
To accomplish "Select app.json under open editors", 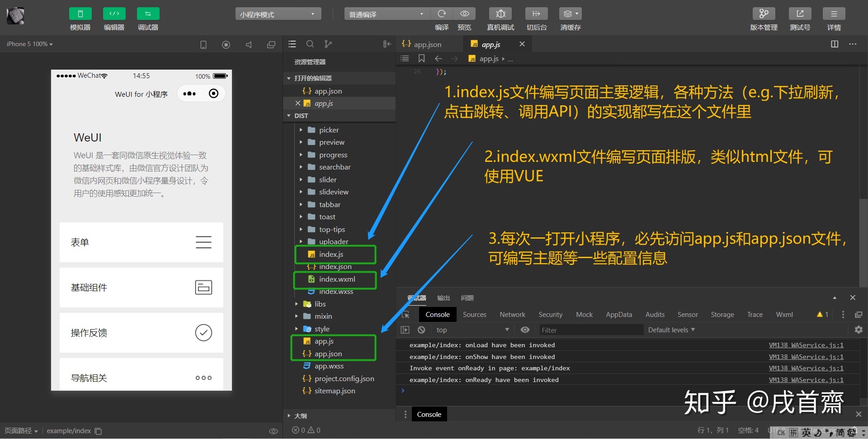I will 328,91.
